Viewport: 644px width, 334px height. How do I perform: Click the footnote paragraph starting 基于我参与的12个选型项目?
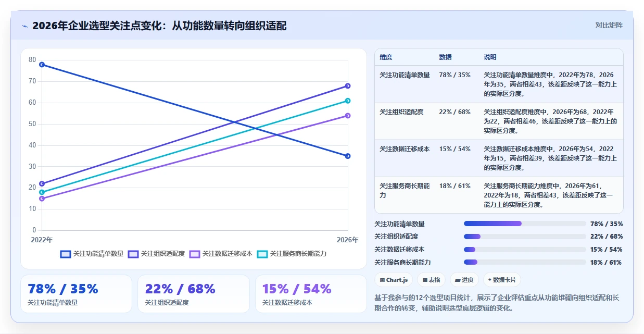pyautogui.click(x=498, y=303)
